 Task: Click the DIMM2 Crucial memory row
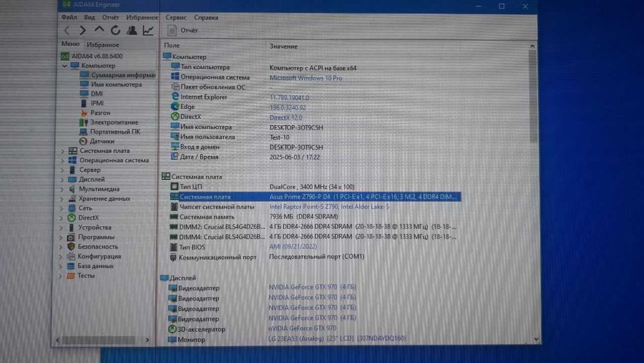313,226
